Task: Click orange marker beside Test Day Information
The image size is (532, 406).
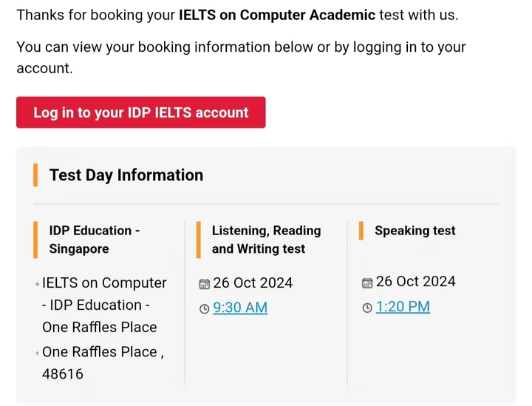Action: [x=35, y=175]
